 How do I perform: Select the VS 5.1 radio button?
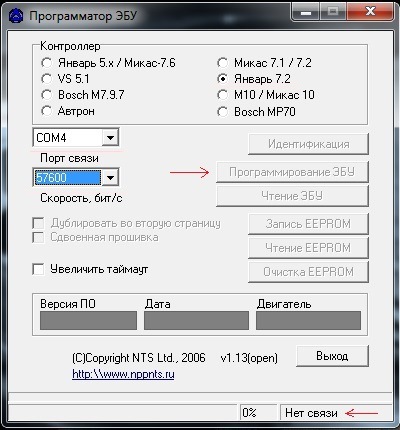click(x=46, y=79)
